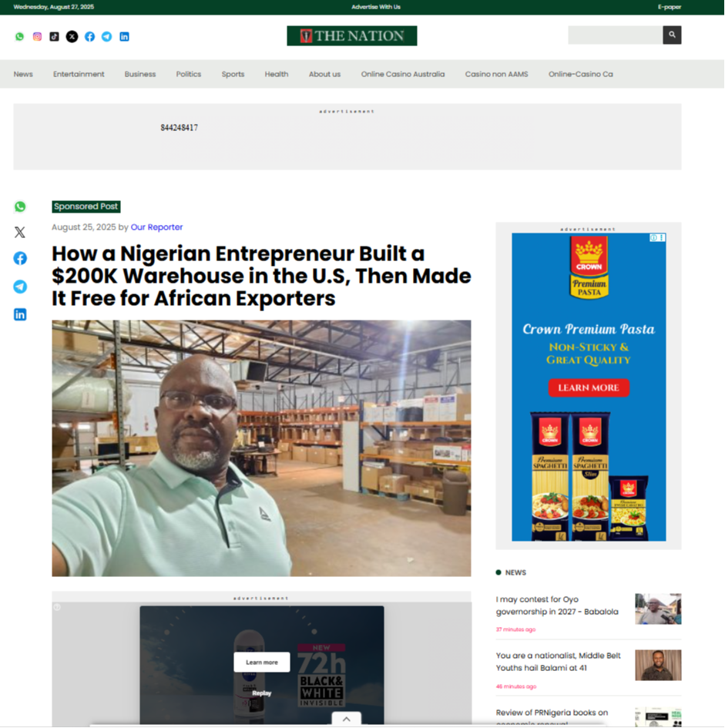Screen dimensions: 725x728
Task: Open the Health menu item
Action: click(x=277, y=74)
